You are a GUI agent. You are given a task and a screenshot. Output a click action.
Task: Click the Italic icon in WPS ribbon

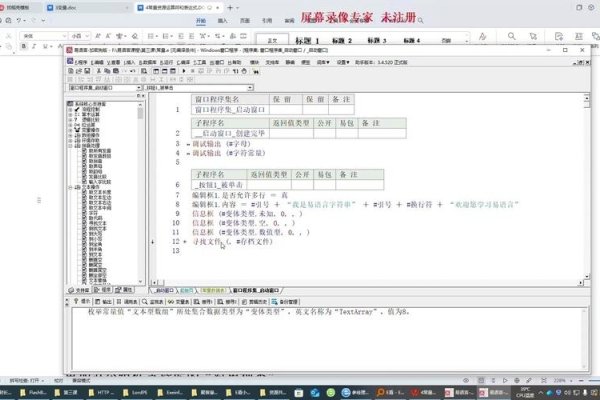pos(34,46)
